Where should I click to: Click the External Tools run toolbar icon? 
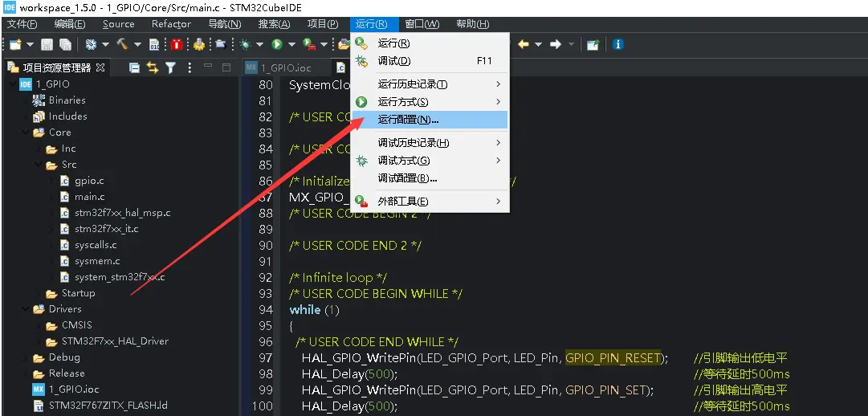309,44
